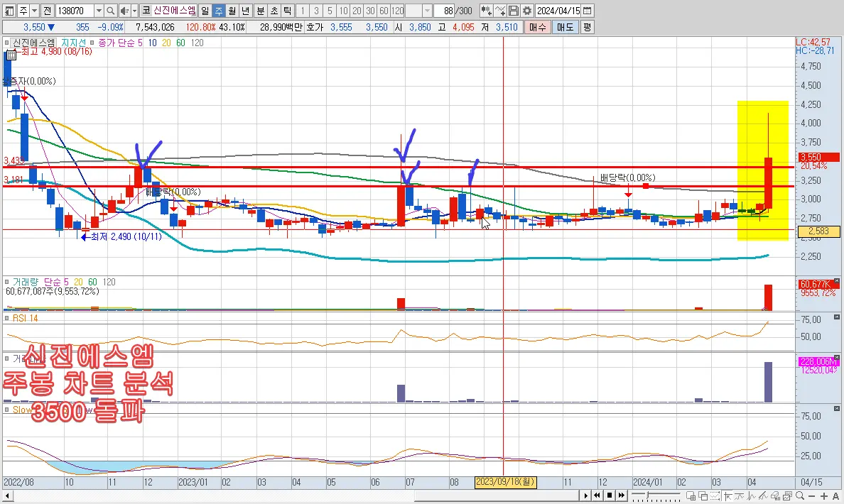Click dotted range chart icon in bottom toolbar
844x504 pixels.
(715, 495)
